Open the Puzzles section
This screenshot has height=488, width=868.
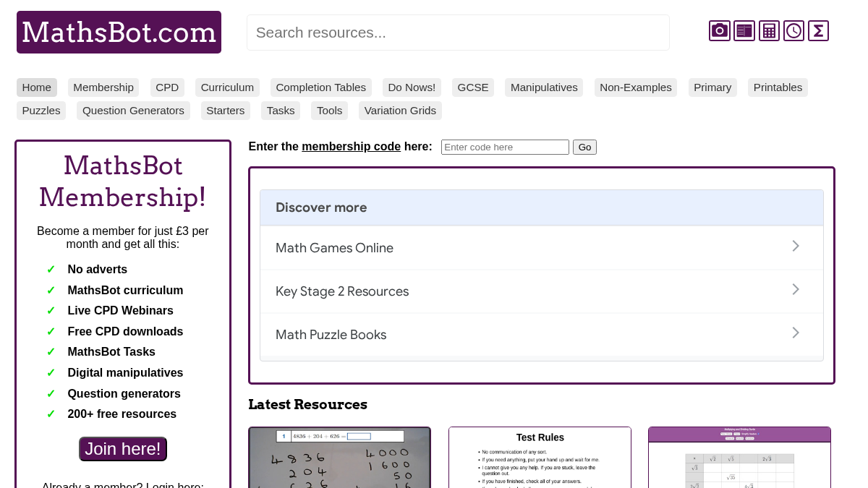click(x=41, y=111)
